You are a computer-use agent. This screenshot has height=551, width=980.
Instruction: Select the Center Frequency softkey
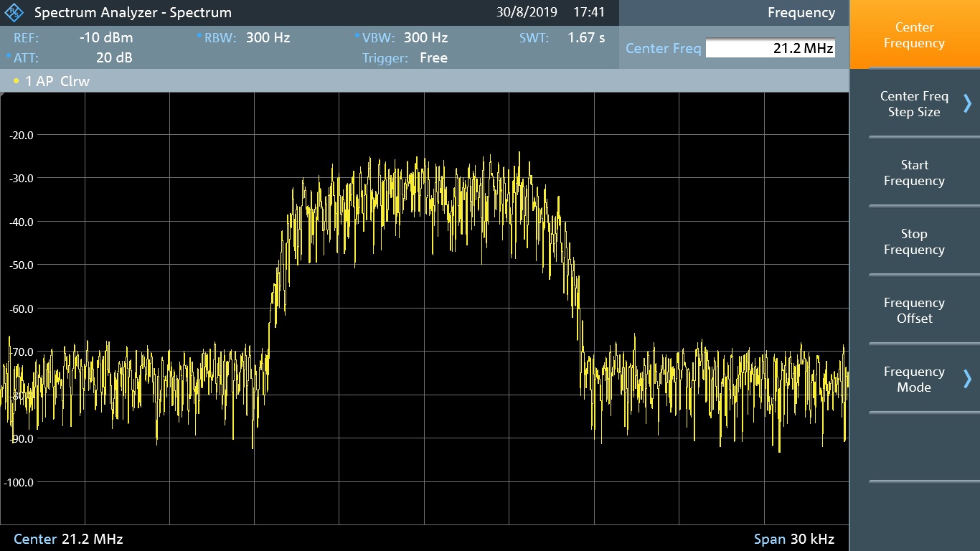[914, 35]
